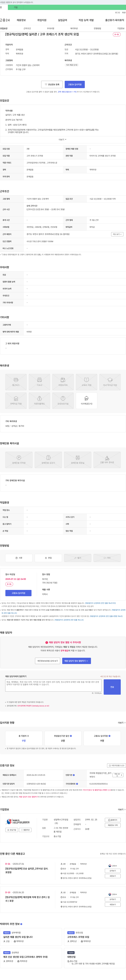Open the 인터넷피해구제센터 link
126x980 pixels.
point(33,706)
